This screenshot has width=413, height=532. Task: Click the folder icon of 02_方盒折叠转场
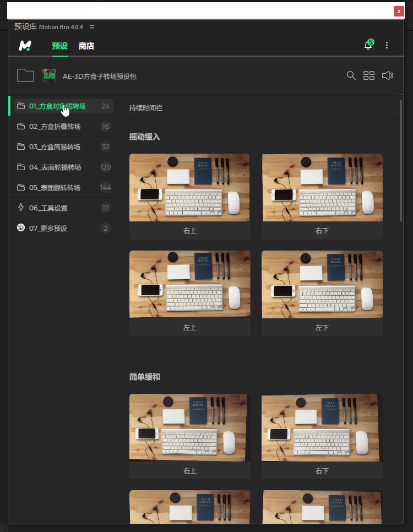[21, 126]
